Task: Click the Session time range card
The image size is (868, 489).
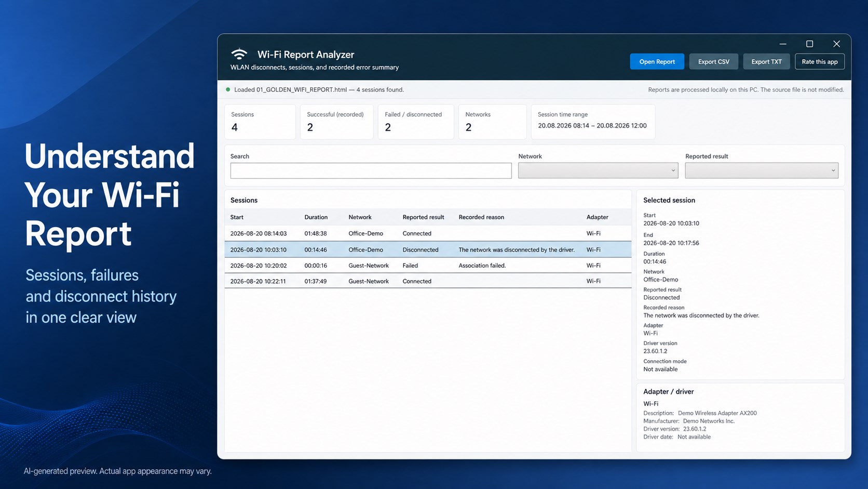Action: [x=593, y=122]
